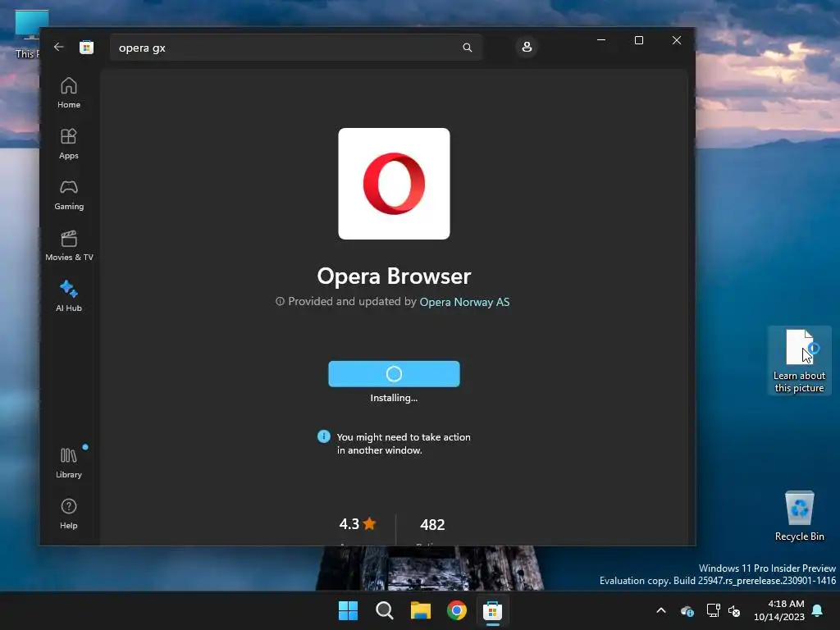Maximize the Microsoft Store window
Viewport: 840px width, 630px height.
tap(638, 40)
